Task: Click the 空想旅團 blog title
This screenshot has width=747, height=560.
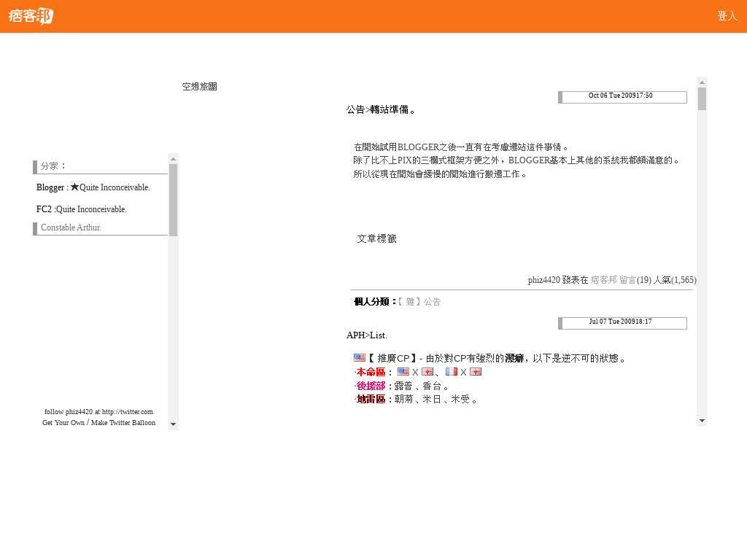Action: [x=199, y=87]
